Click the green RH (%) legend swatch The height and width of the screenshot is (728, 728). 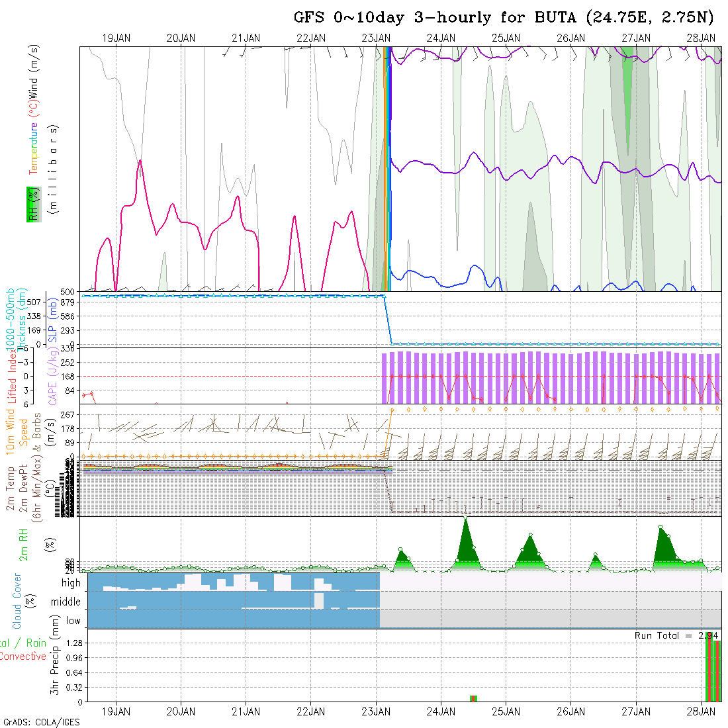pos(32,204)
